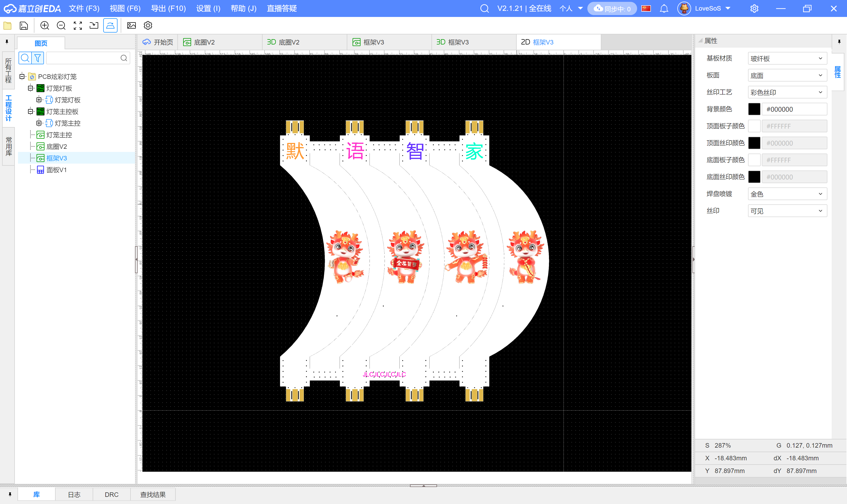
Task: Select 面板V1 in the project tree
Action: coord(56,170)
